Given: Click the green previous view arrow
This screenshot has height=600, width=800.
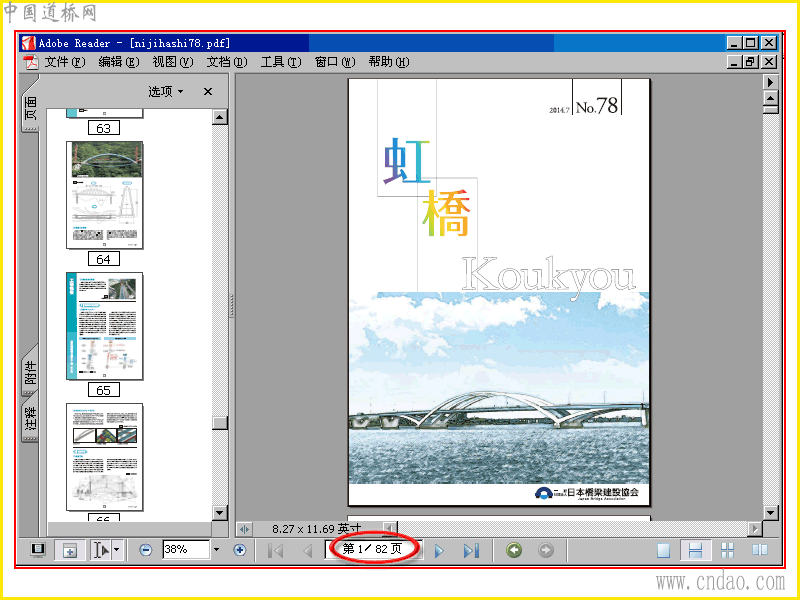Looking at the screenshot, I should tap(514, 550).
